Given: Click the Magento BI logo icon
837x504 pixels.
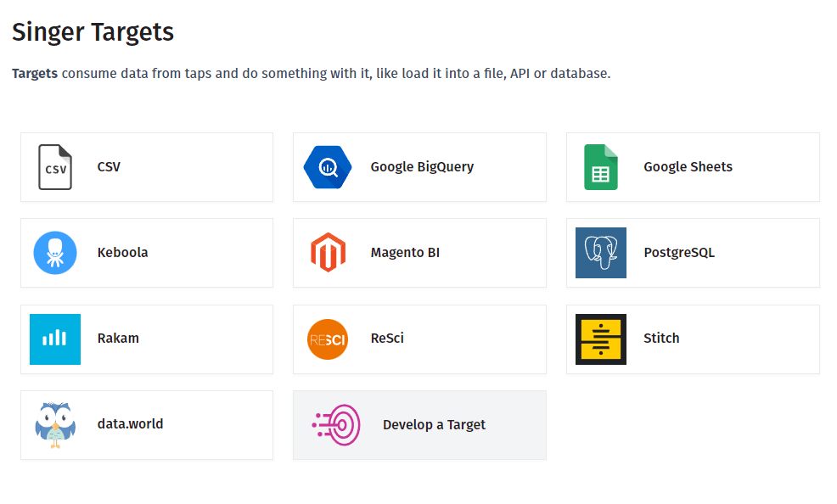Looking at the screenshot, I should click(328, 252).
